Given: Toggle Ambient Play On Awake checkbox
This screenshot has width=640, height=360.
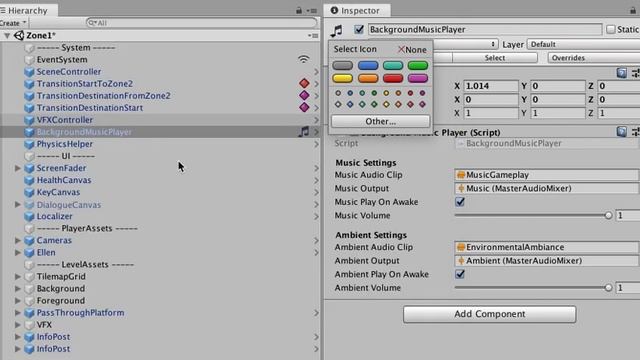Looking at the screenshot, I should [x=460, y=274].
